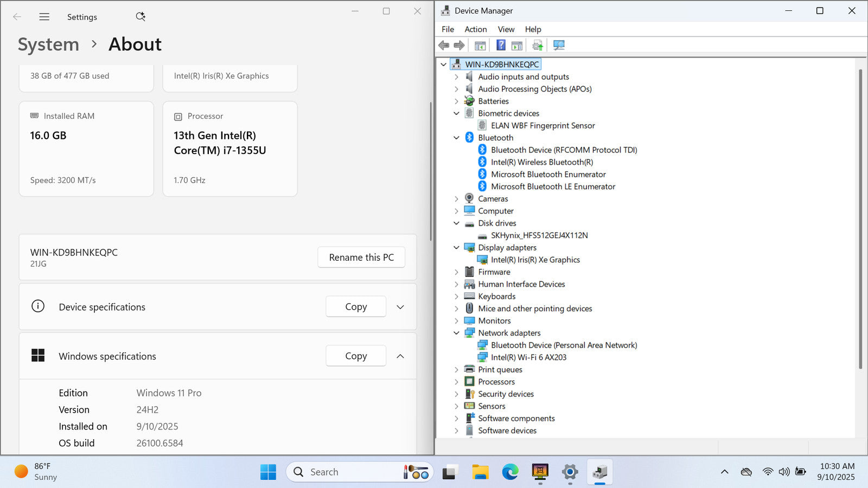Screen dimensions: 868x488
Task: Click the Rename this PC button
Action: 361,258
